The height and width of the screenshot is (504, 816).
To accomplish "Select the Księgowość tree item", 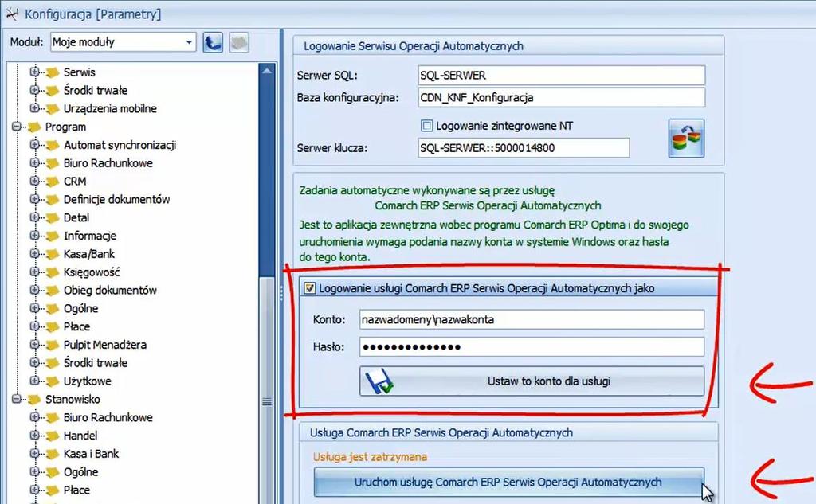I will pos(92,272).
